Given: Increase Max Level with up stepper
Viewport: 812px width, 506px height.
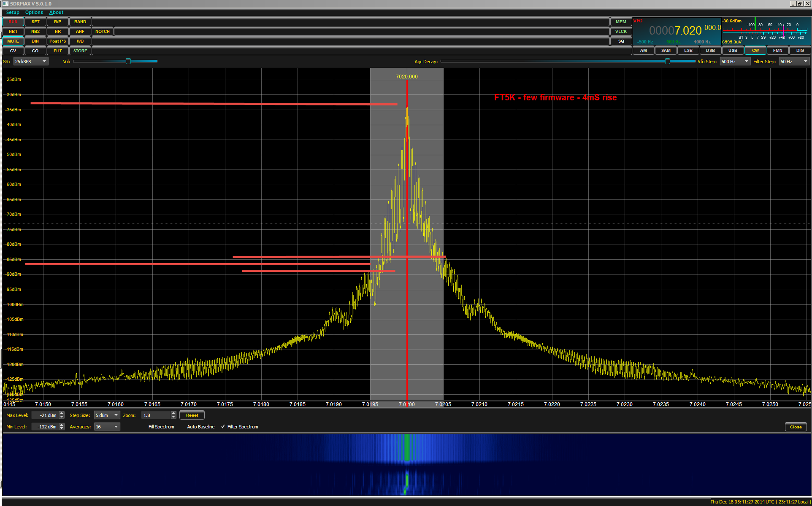Looking at the screenshot, I should [x=62, y=413].
